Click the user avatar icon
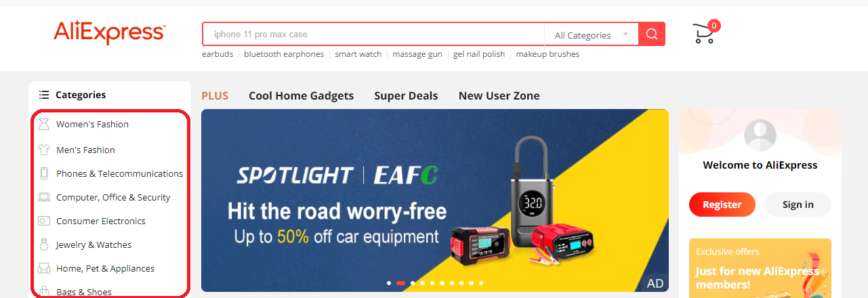The width and height of the screenshot is (868, 298). (760, 135)
